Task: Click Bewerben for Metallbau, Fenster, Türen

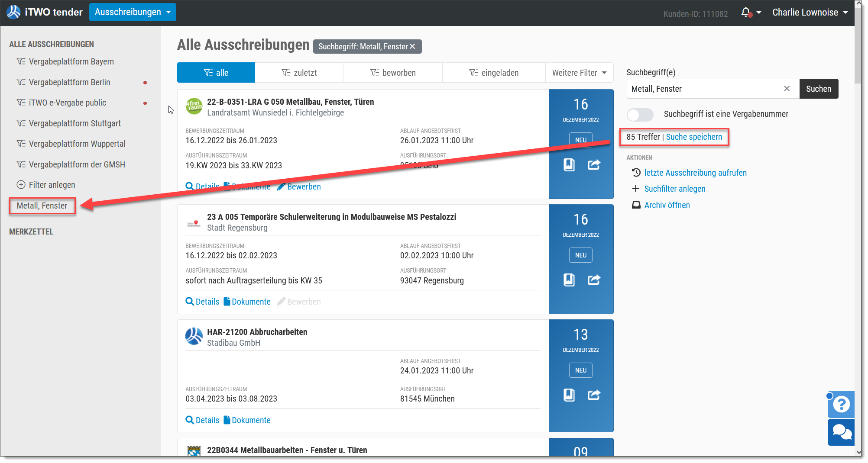Action: (299, 186)
